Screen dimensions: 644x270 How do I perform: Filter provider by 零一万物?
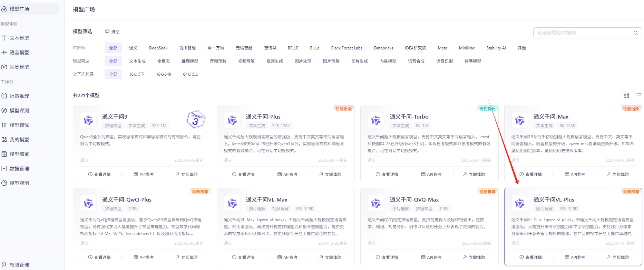pos(216,48)
